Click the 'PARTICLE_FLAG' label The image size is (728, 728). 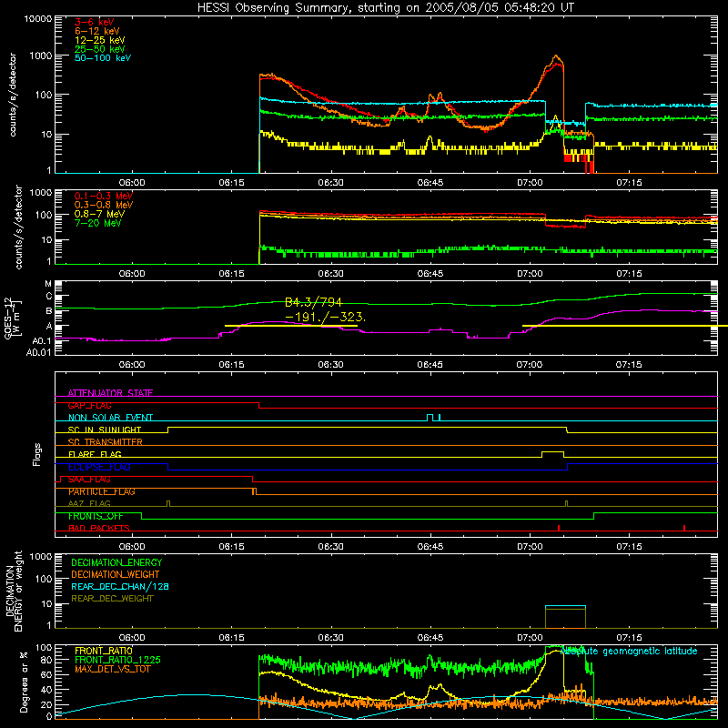point(102,491)
